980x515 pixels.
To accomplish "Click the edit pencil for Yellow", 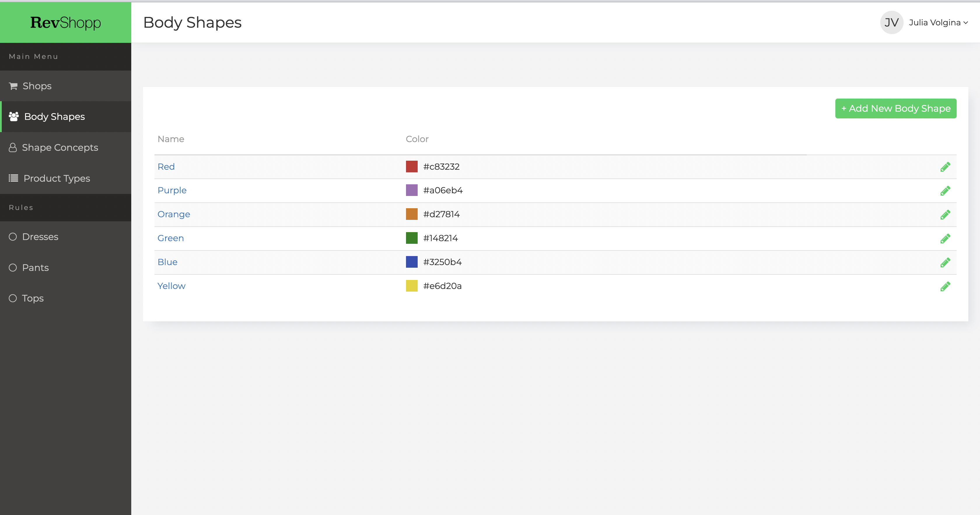I will click(945, 286).
